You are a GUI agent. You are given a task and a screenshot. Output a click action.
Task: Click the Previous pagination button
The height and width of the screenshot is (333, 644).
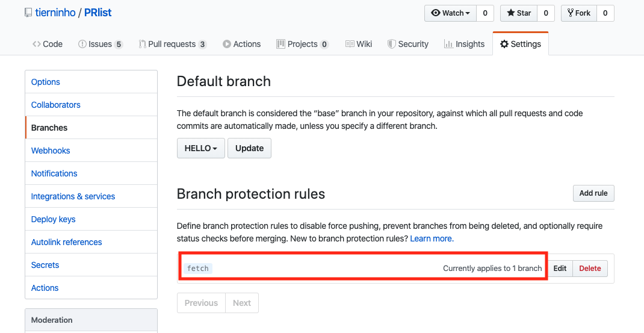[201, 303]
